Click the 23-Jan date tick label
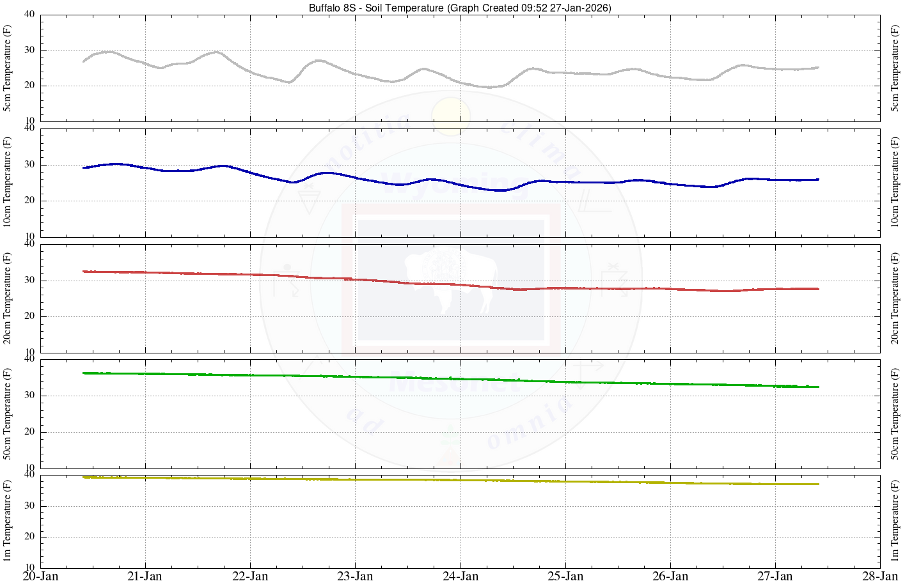Image resolution: width=921 pixels, height=588 pixels. 355,576
